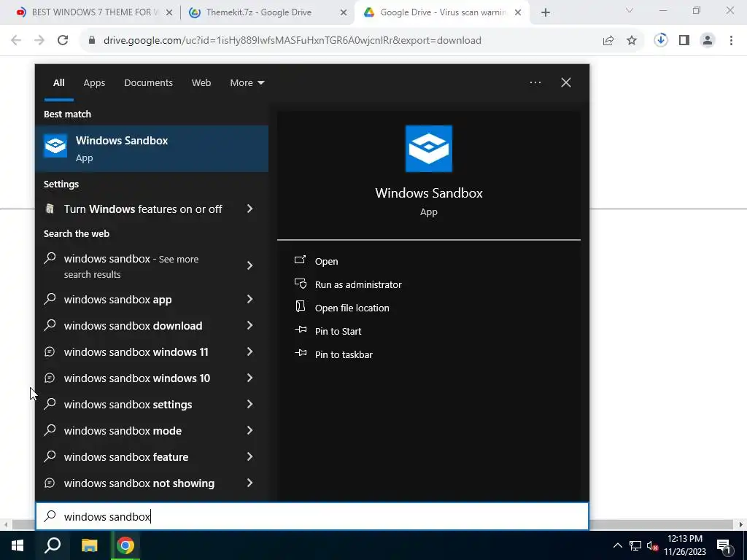The image size is (747, 560).
Task: Click the horizontal scrollbar right arrow
Action: tap(740, 524)
